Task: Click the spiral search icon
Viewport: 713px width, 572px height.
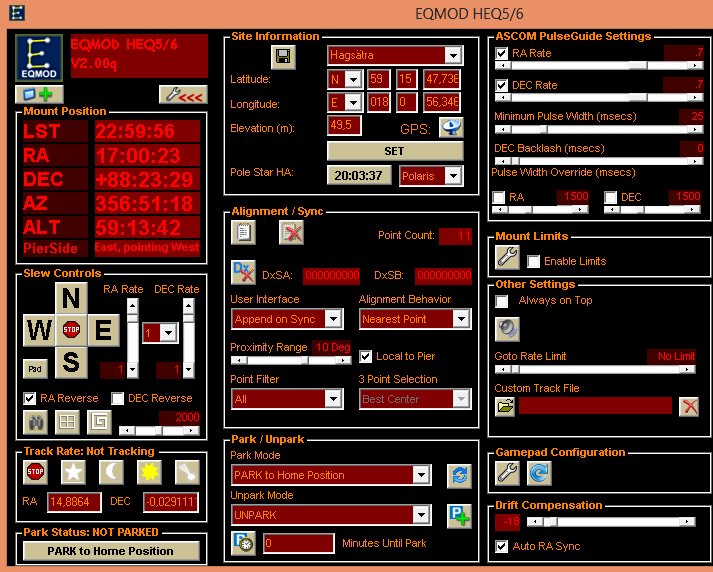Action: tap(99, 422)
